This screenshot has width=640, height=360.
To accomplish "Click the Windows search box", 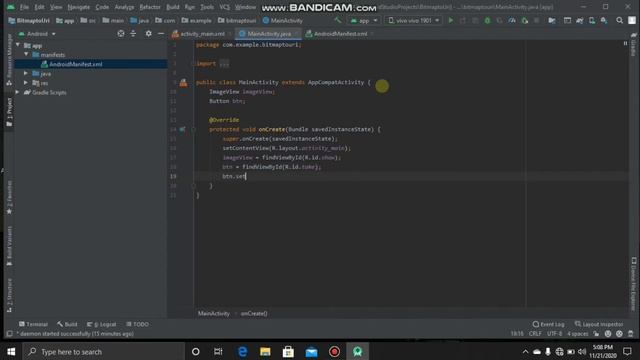I will point(104,351).
